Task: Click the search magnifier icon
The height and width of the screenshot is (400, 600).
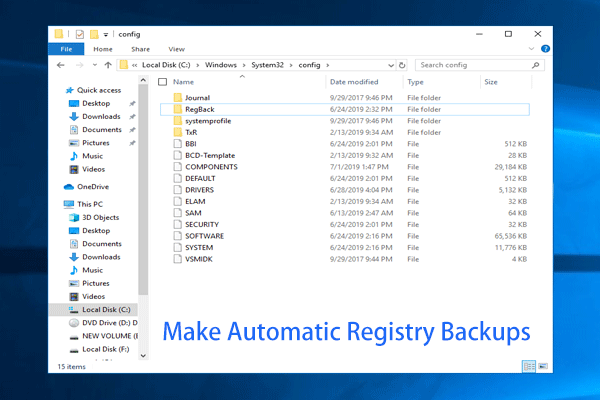Action: 536,65
